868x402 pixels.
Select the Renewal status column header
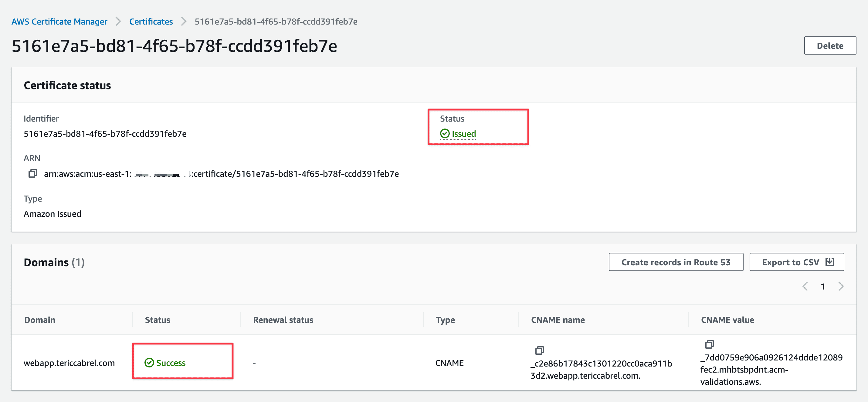(283, 320)
